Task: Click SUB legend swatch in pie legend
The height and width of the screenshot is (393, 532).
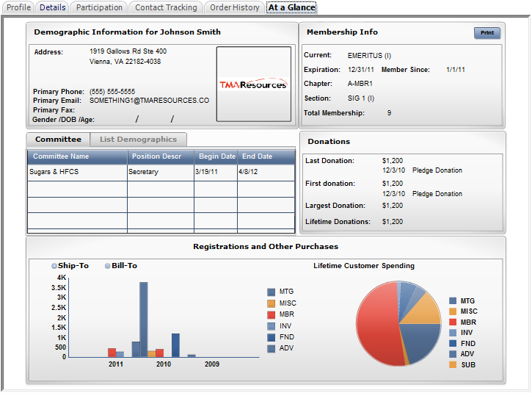Action: coord(453,364)
